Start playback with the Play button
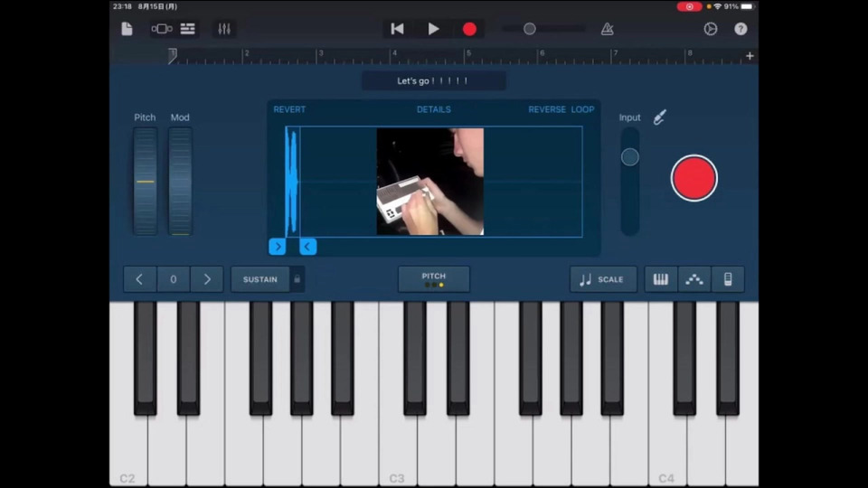 433,29
